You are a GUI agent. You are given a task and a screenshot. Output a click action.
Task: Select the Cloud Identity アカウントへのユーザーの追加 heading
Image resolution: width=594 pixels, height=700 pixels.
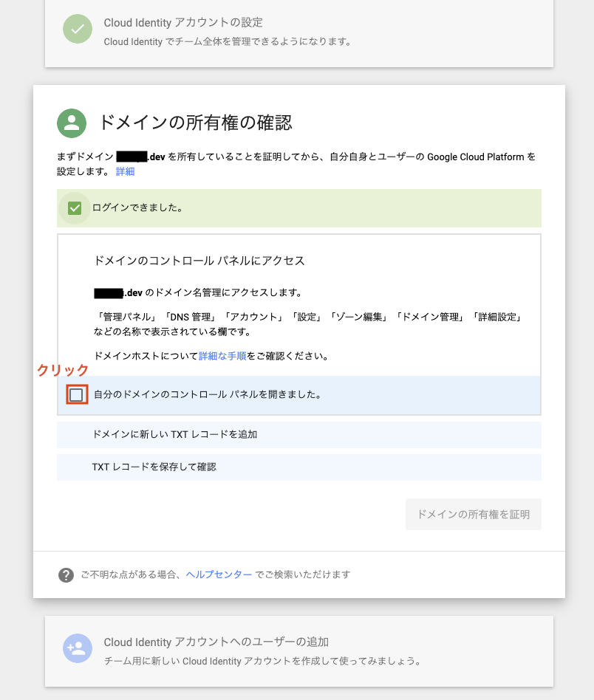click(216, 642)
